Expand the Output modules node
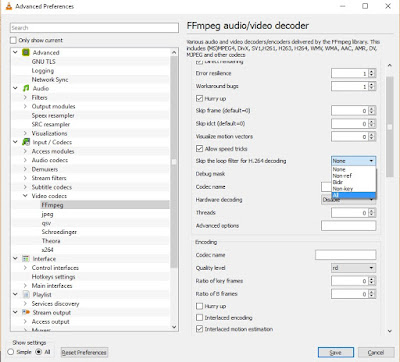Viewport: 400px width, 362px height. [x=25, y=106]
